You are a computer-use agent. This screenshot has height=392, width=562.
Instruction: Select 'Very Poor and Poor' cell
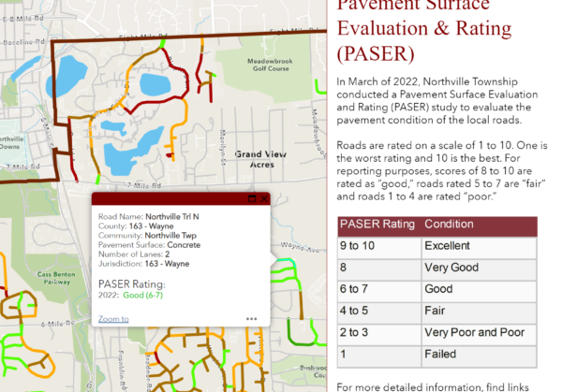(480, 335)
